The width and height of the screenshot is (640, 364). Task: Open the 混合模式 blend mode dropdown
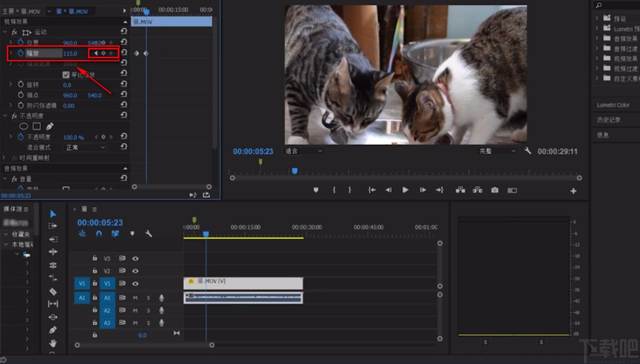85,147
